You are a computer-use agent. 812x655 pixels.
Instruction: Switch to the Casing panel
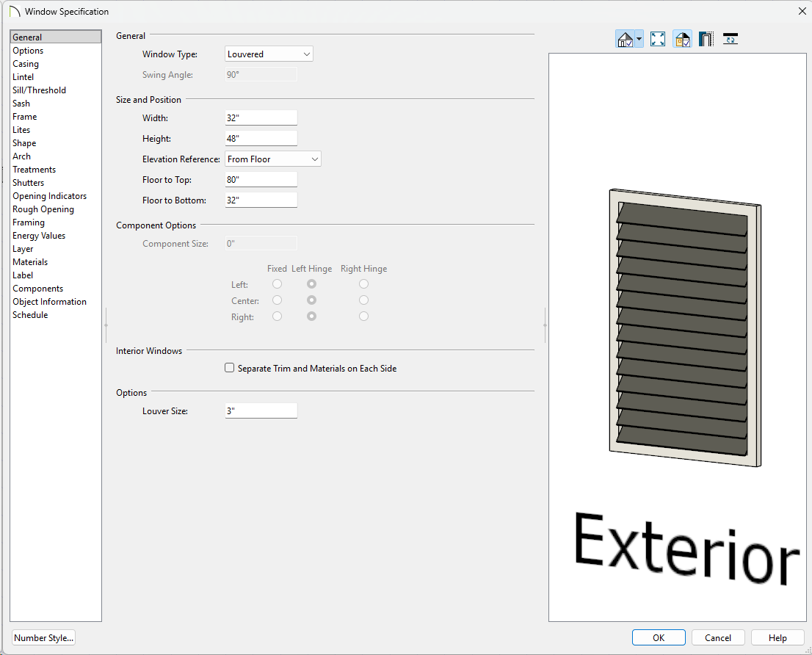[x=26, y=64]
